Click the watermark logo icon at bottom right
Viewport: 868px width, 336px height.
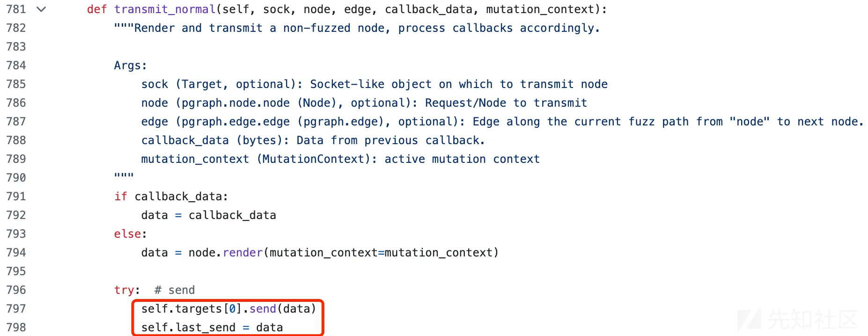coord(749,321)
